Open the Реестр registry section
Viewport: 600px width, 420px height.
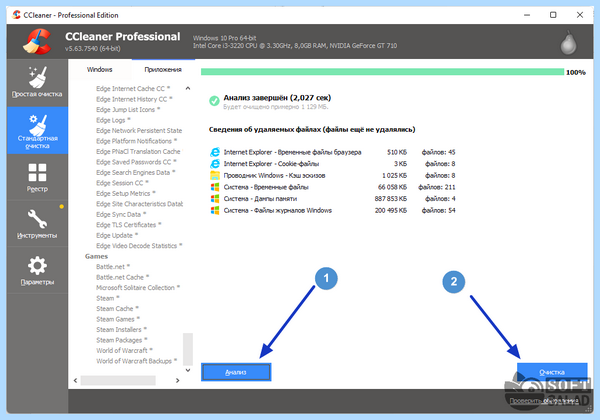[x=37, y=177]
